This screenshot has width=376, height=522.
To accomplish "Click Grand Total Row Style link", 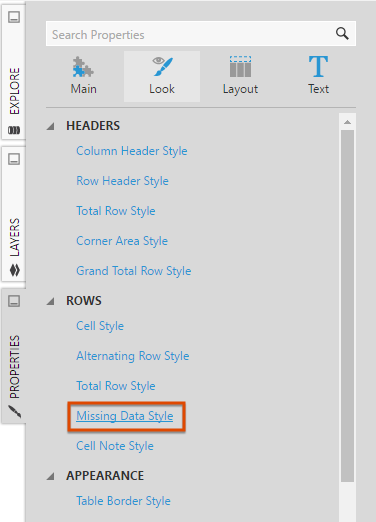I will coord(134,271).
